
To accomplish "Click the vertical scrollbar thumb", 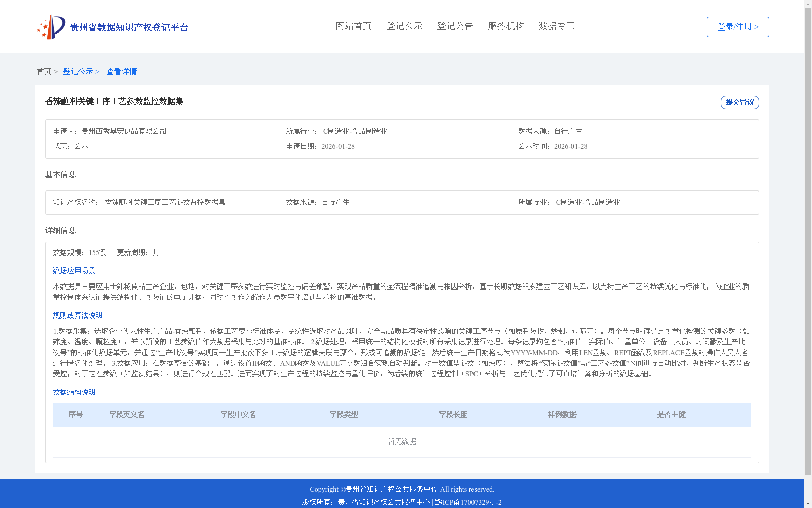I will [808, 242].
